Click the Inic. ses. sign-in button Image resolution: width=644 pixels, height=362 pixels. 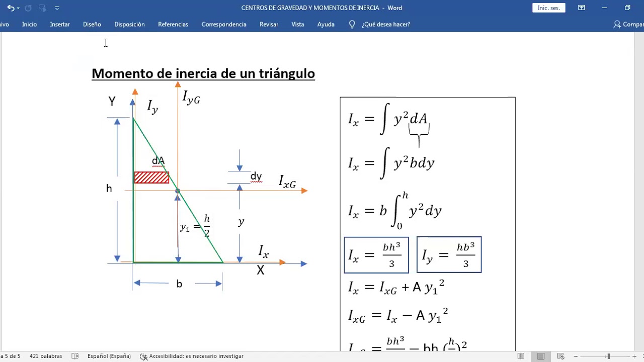coord(549,8)
